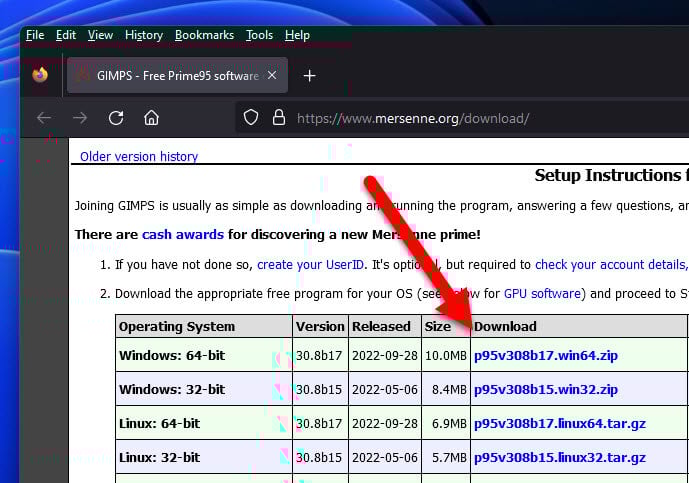The image size is (689, 483).
Task: Select version 30.8b17 in Linux 64-bit row
Action: pos(320,423)
